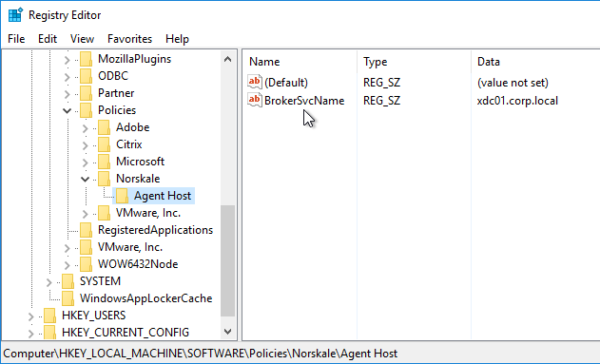
Task: Click the tree scrollbar down arrow
Action: pos(227,331)
